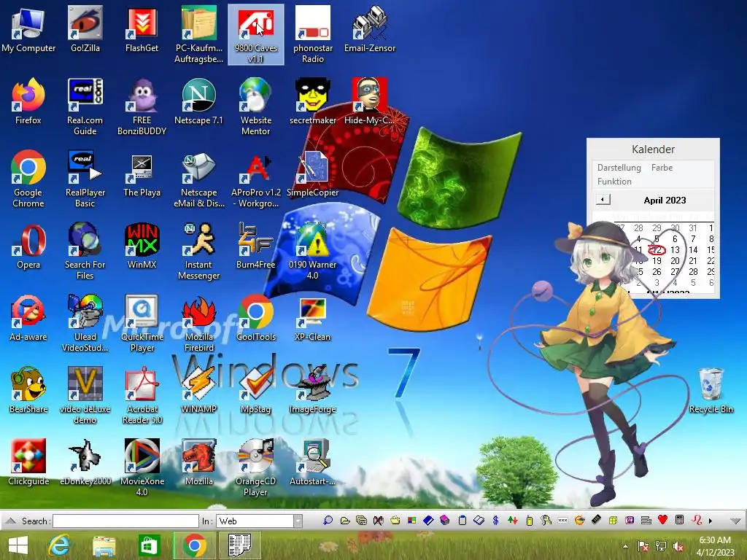Screen dimensions: 747x560
Task: Click the circled date 12 in Kalender
Action: 657,249
